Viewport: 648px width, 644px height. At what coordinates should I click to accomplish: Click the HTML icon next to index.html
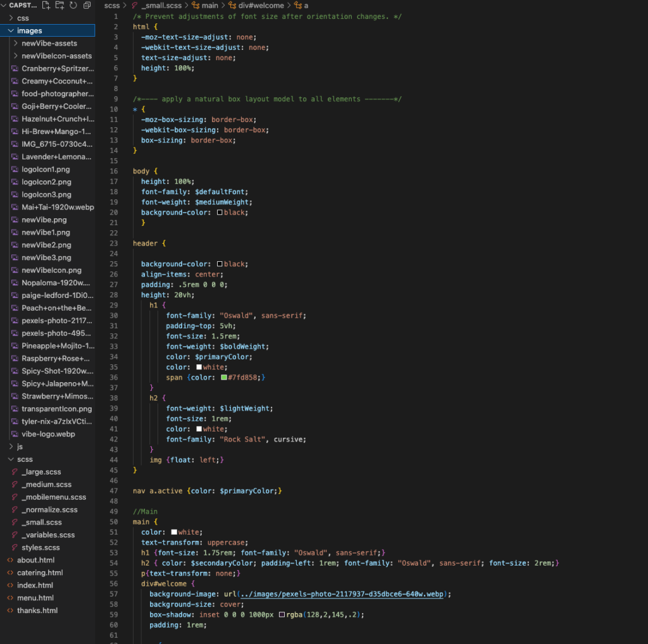[10, 585]
